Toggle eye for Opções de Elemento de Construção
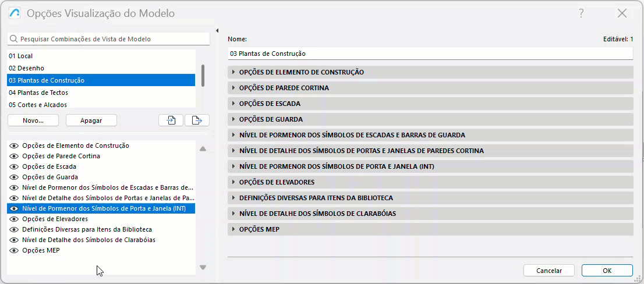 point(15,145)
